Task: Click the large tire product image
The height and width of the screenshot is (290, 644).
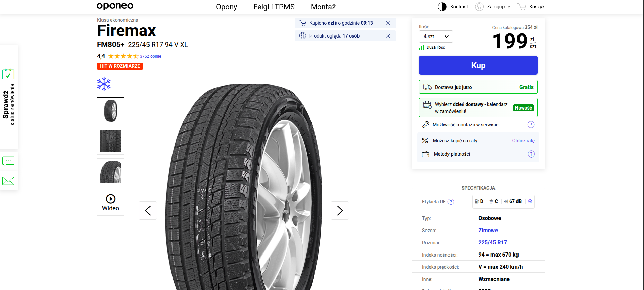Action: (x=244, y=187)
